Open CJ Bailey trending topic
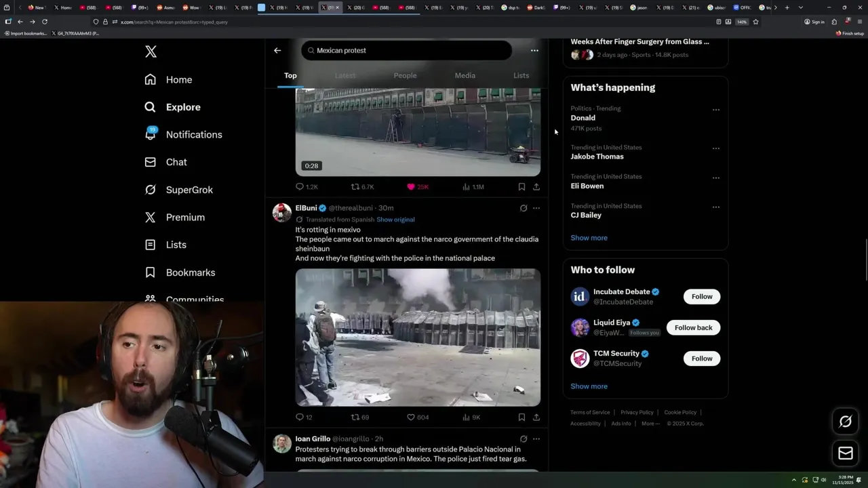The height and width of the screenshot is (488, 868). (x=586, y=215)
